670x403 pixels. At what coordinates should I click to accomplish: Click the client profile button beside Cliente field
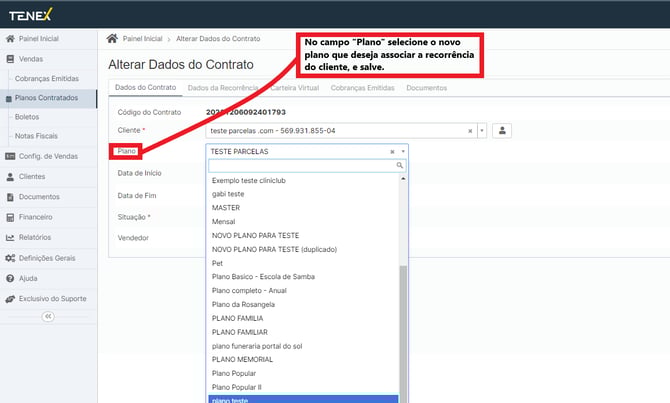click(502, 130)
